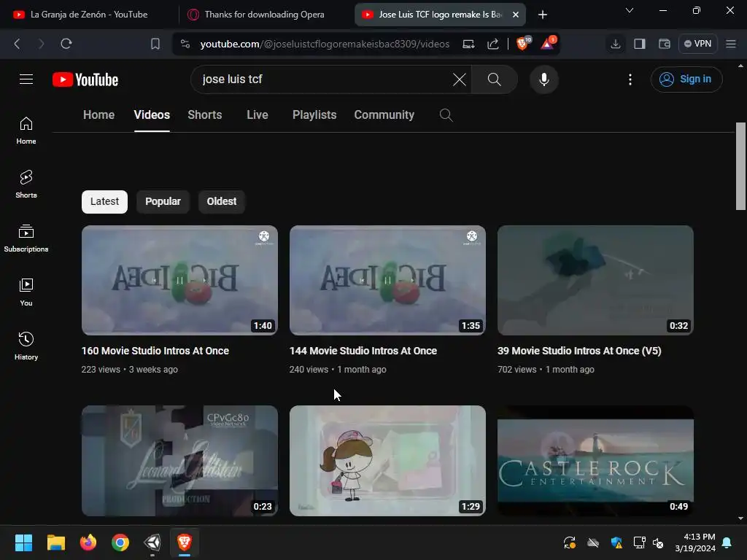Open the channel Live tab

tap(258, 114)
